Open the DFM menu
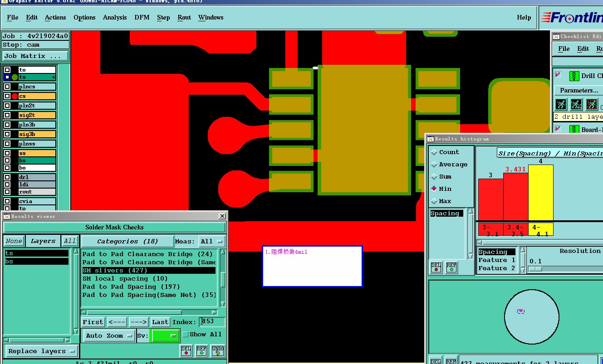This screenshot has width=603, height=364. click(142, 17)
